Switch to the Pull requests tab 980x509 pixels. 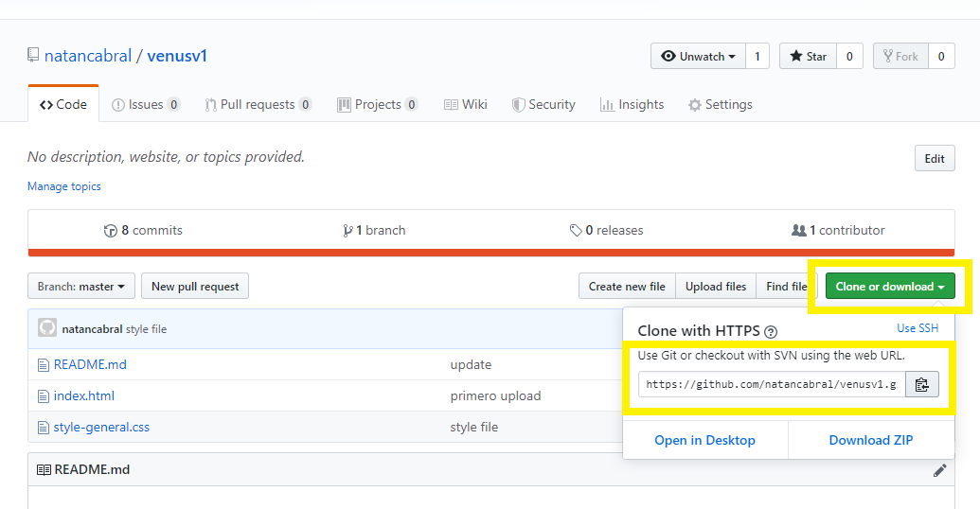258,104
